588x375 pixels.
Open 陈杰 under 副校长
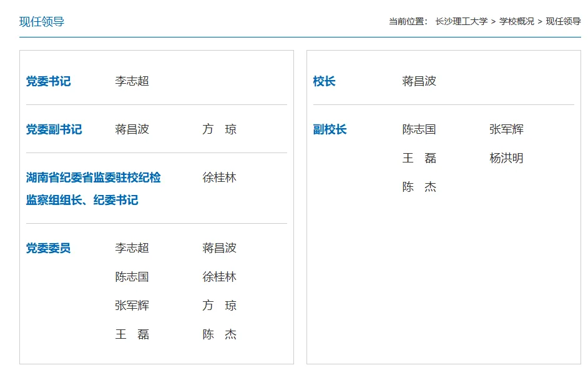pos(419,187)
